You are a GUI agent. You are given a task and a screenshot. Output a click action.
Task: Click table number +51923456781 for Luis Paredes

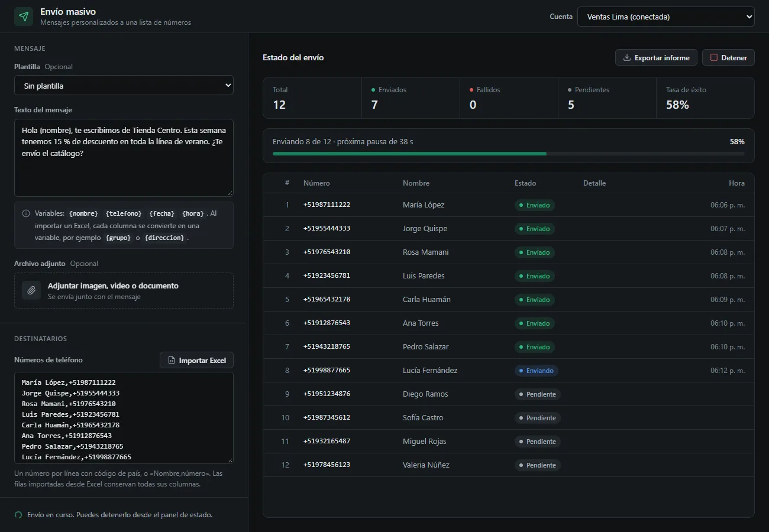(x=327, y=275)
